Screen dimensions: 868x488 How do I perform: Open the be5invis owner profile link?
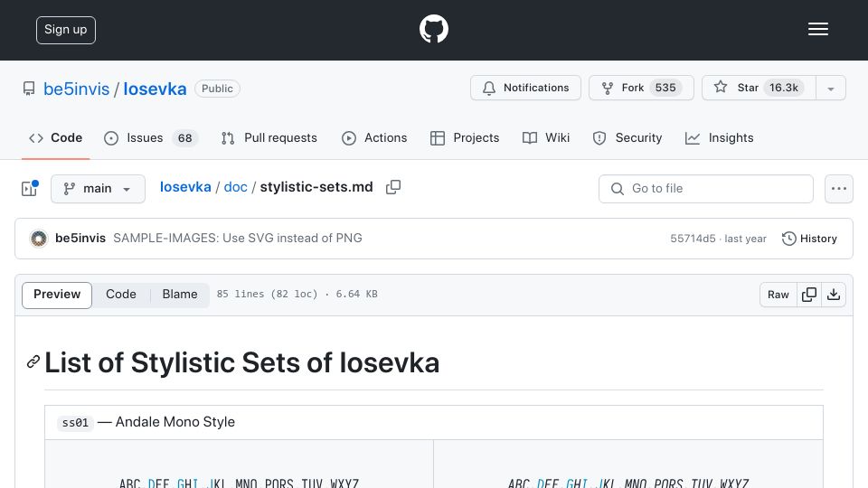pyautogui.click(x=76, y=89)
